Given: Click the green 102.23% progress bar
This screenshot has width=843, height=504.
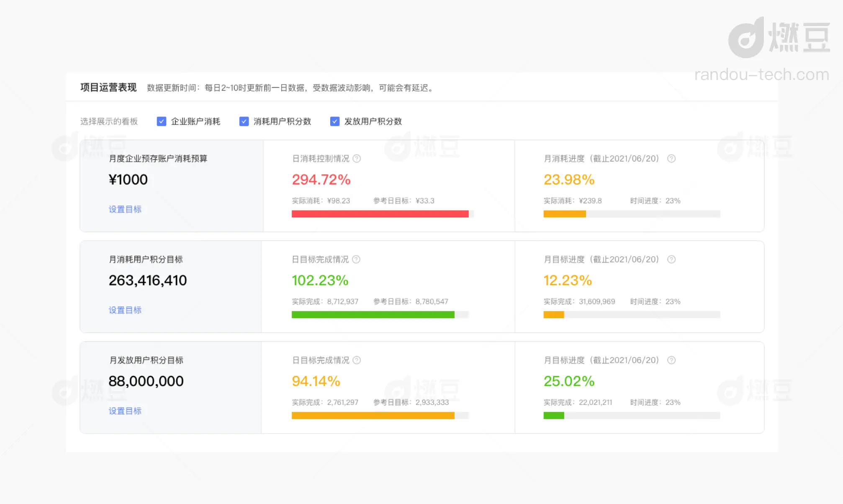Looking at the screenshot, I should pos(373,315).
